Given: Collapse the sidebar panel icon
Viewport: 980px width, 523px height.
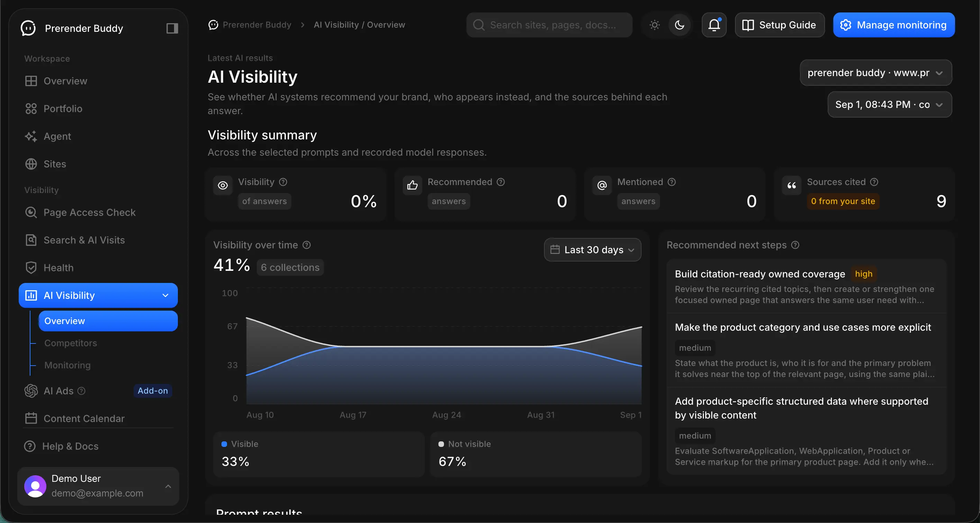Looking at the screenshot, I should 172,28.
